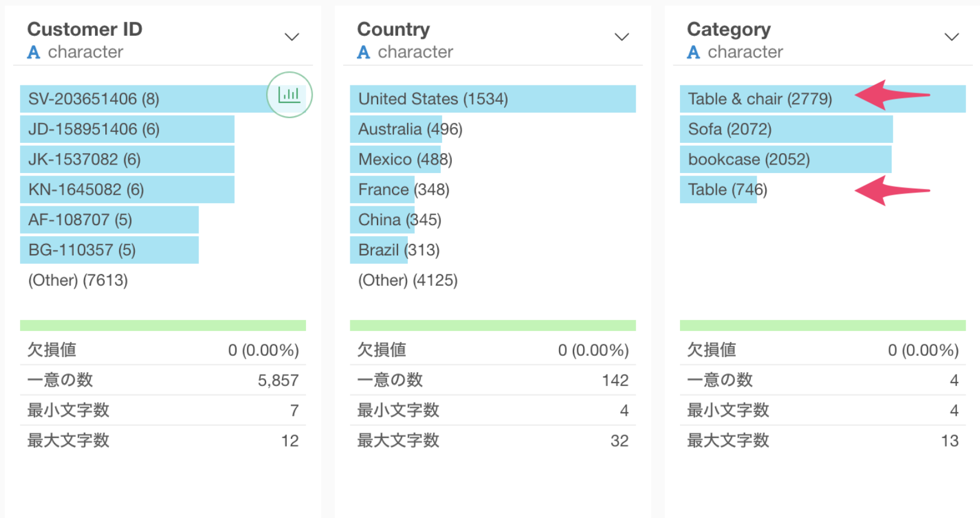Click the character type icon under Country

[x=364, y=53]
